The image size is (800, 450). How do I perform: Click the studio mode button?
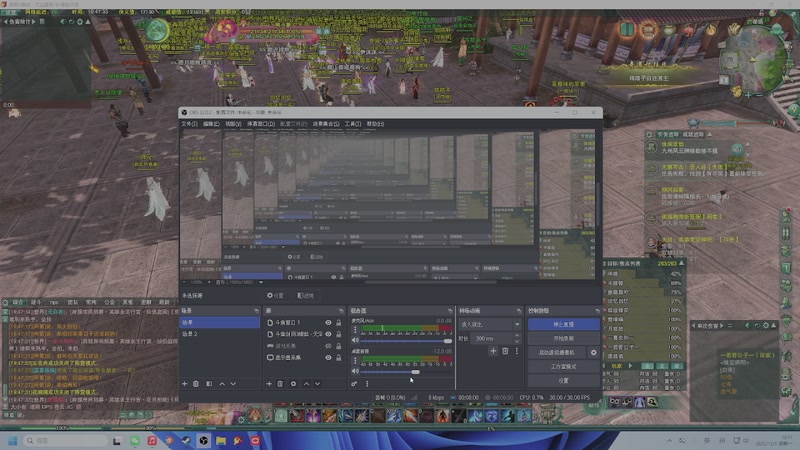(x=564, y=366)
